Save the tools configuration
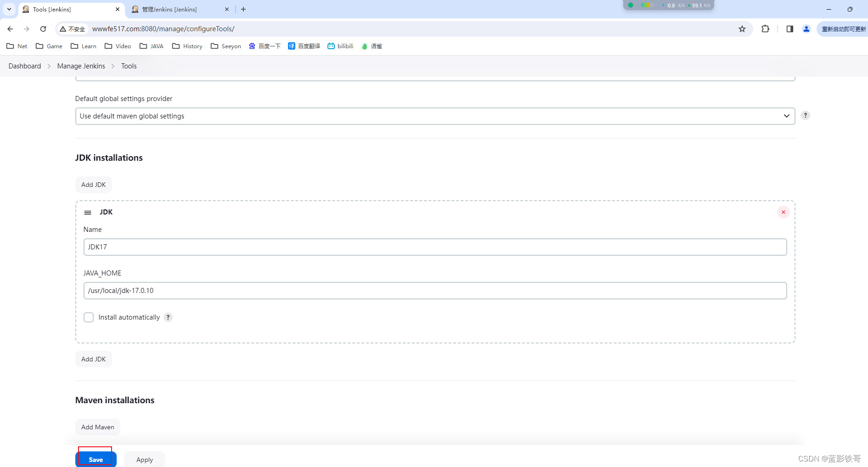This screenshot has width=868, height=467. 96,460
